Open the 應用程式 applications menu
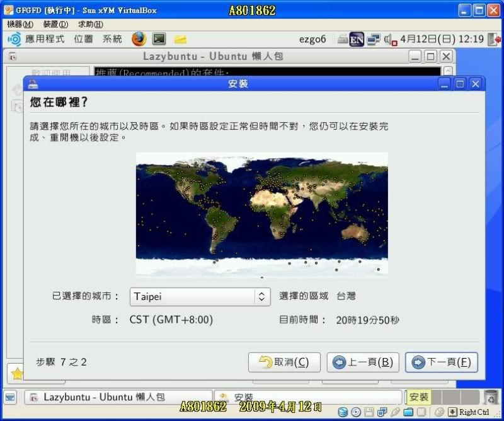The width and height of the screenshot is (504, 421). (x=45, y=39)
